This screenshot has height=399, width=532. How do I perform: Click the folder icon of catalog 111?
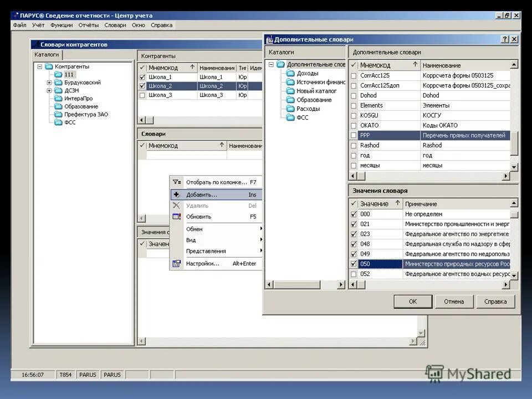59,74
